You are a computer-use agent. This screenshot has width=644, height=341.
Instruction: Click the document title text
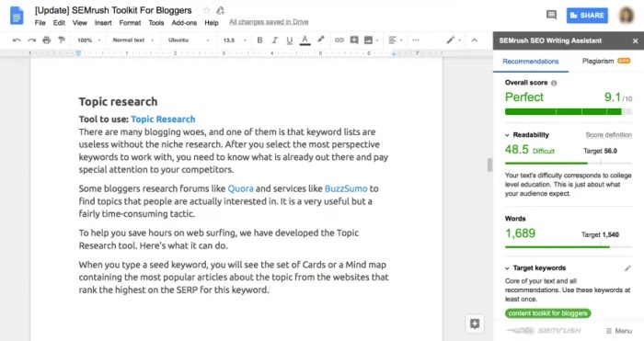coord(113,10)
